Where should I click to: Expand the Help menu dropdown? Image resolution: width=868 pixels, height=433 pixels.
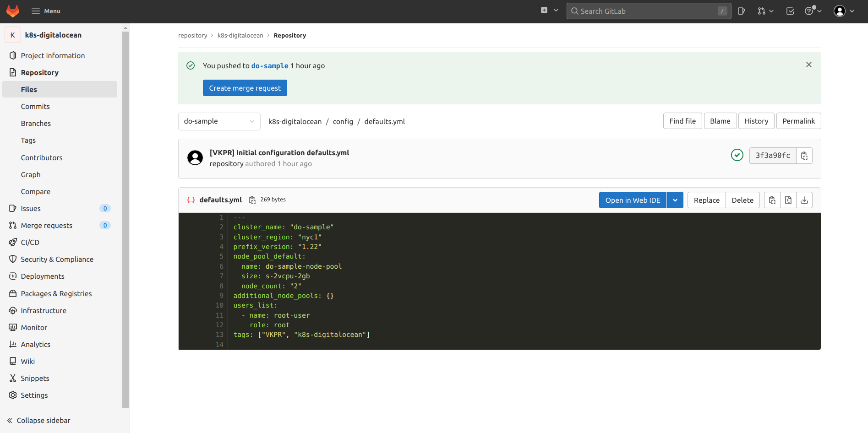point(813,11)
